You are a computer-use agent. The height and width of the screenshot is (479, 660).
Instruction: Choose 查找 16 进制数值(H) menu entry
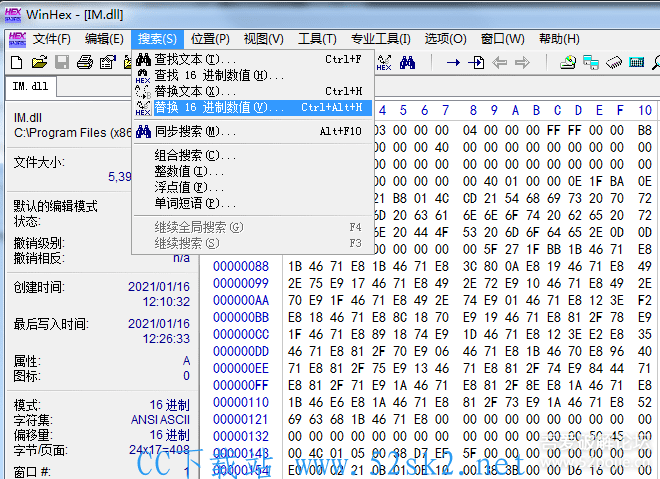click(253, 75)
